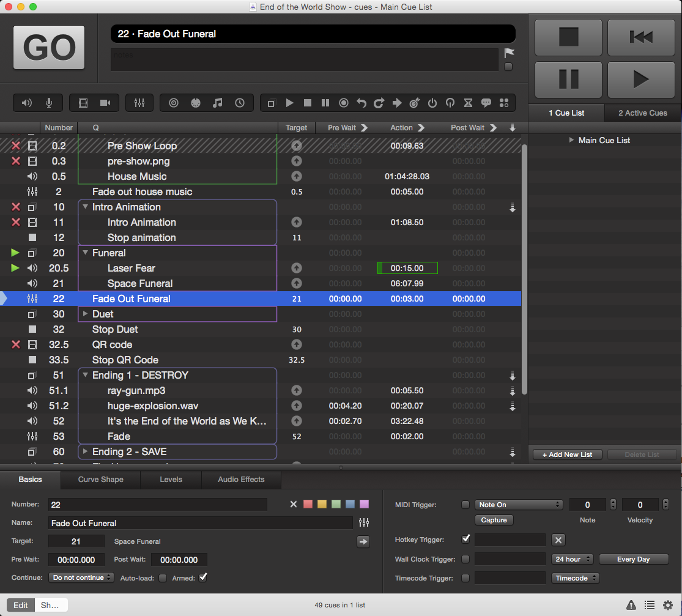Click the Capture MIDI button

pos(494,520)
